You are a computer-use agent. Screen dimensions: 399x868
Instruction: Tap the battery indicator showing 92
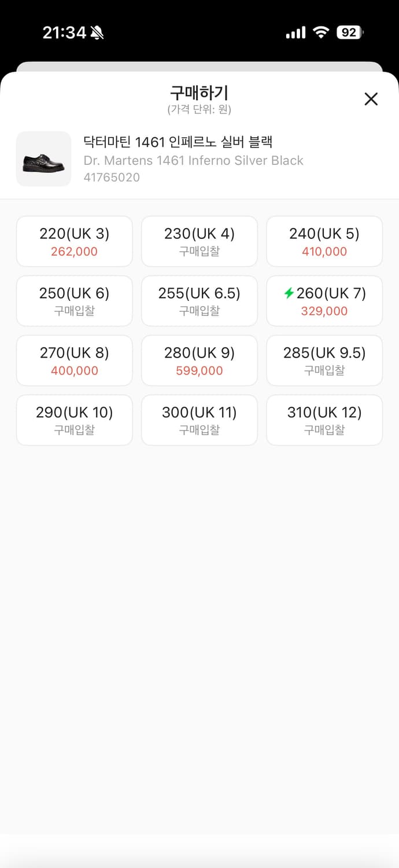[351, 32]
